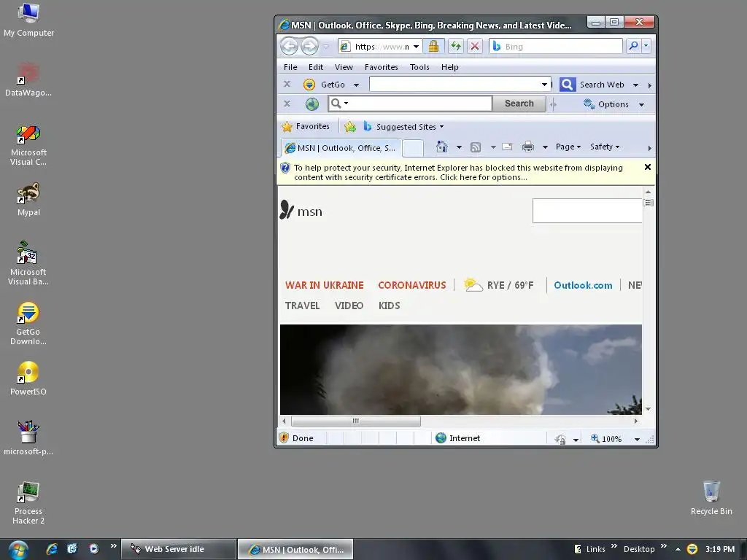Click the Refresh page icon
Screen dimensions: 747x560
[x=456, y=46]
